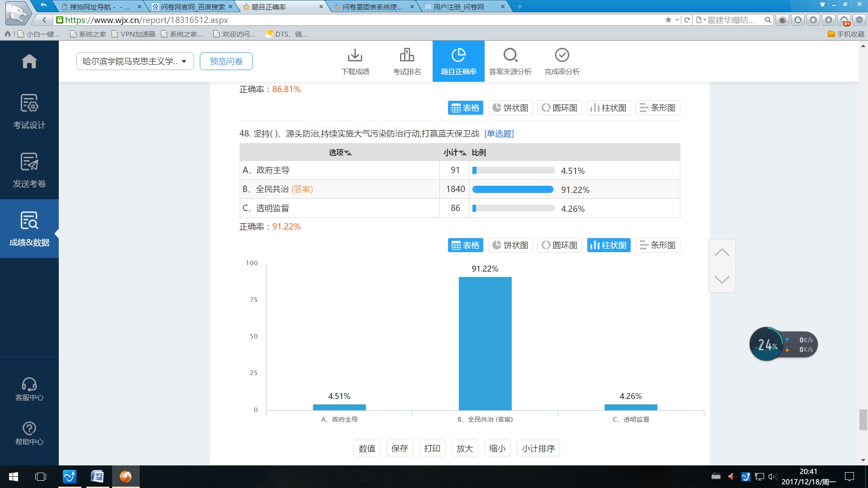This screenshot has height=488, width=868.
Task: Open 客服中心 headset icon
Action: [x=29, y=389]
